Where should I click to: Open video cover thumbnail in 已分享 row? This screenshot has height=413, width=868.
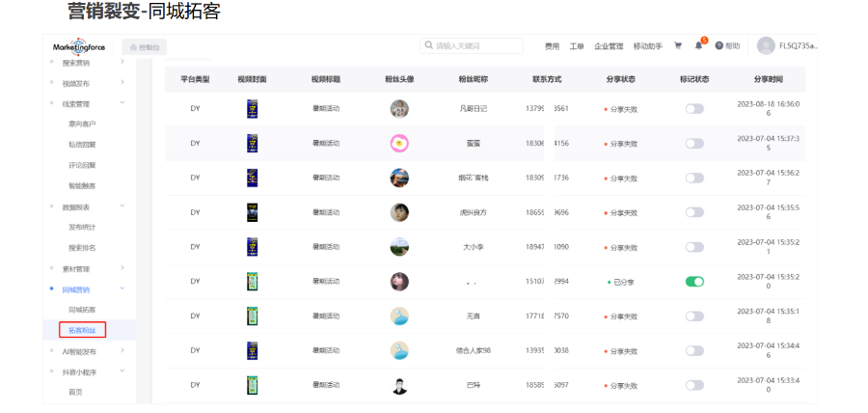[252, 281]
